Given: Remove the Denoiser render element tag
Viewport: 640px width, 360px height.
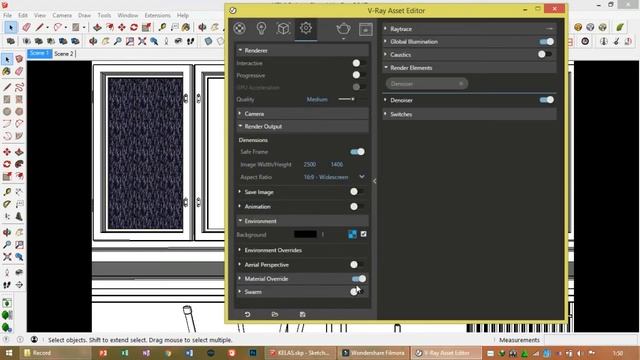Looking at the screenshot, I should click(461, 84).
